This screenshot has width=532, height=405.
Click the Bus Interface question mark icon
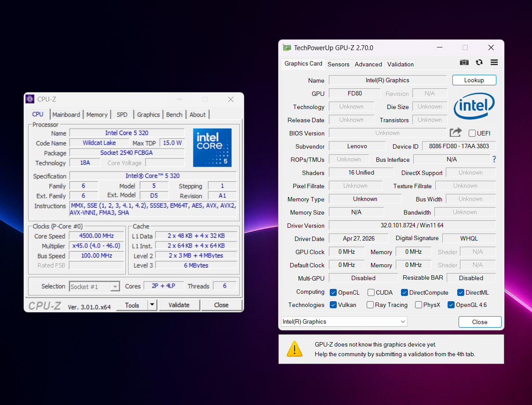click(x=494, y=159)
